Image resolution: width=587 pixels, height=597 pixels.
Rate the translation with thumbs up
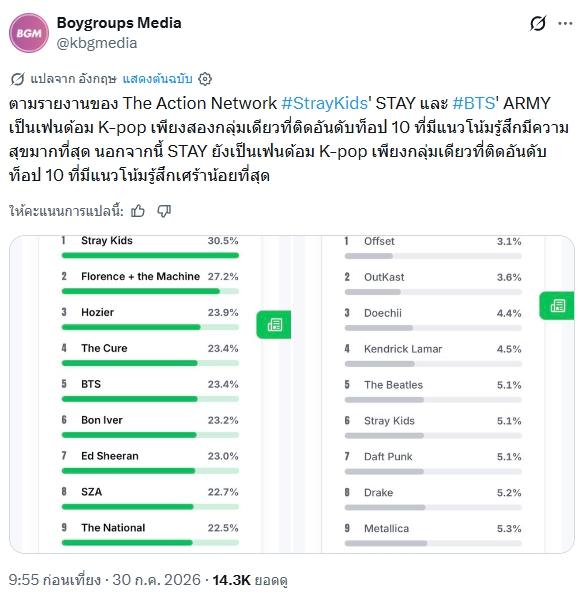(138, 211)
